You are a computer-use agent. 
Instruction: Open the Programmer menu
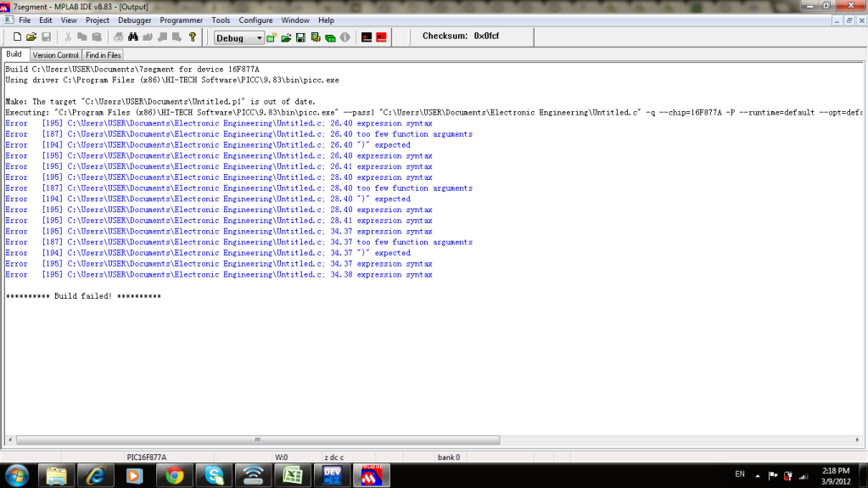coord(181,20)
